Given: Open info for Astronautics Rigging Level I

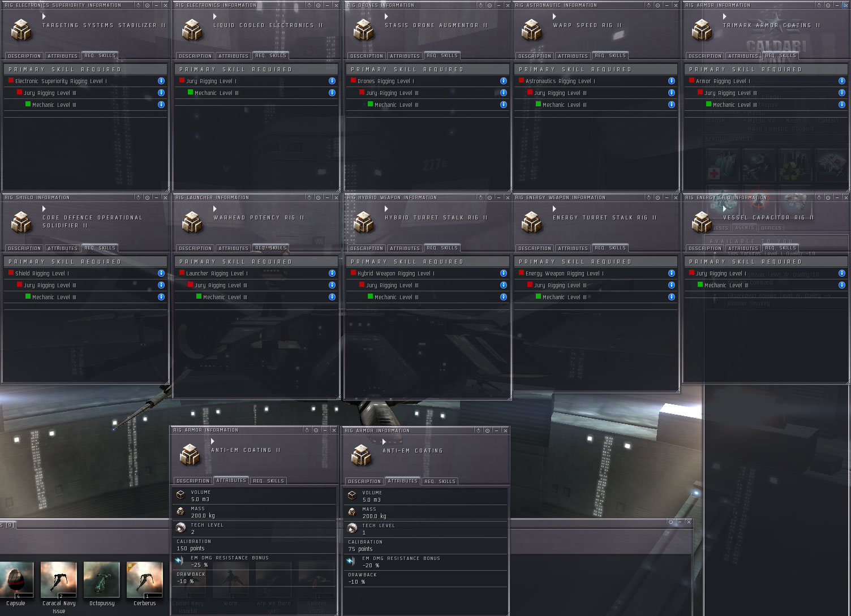Looking at the screenshot, I should click(672, 81).
